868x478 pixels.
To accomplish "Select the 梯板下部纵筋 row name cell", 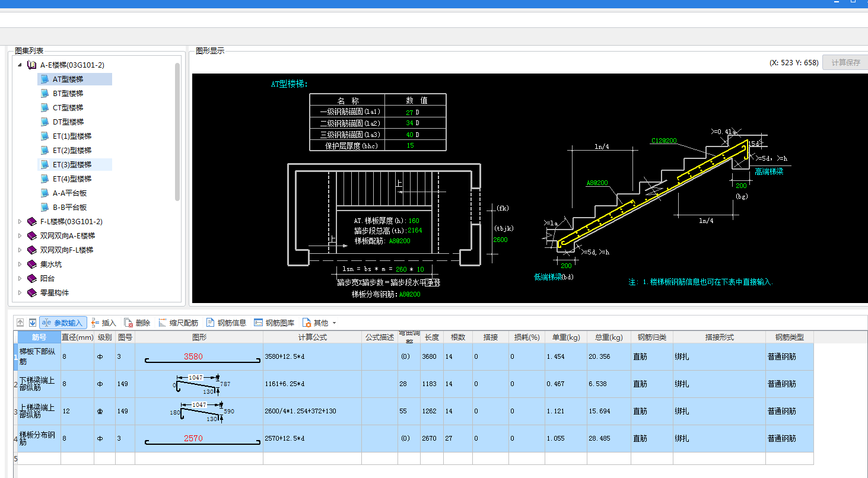I will pos(39,357).
